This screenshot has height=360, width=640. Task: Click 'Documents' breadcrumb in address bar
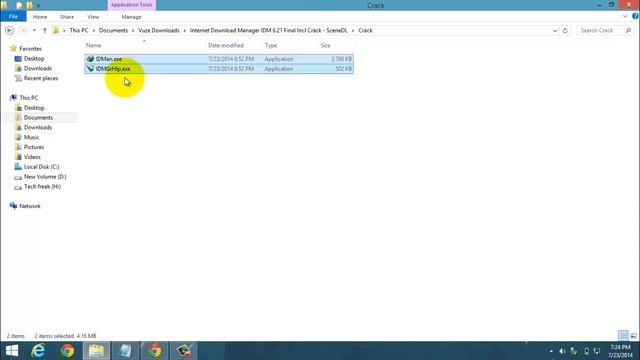(x=113, y=31)
